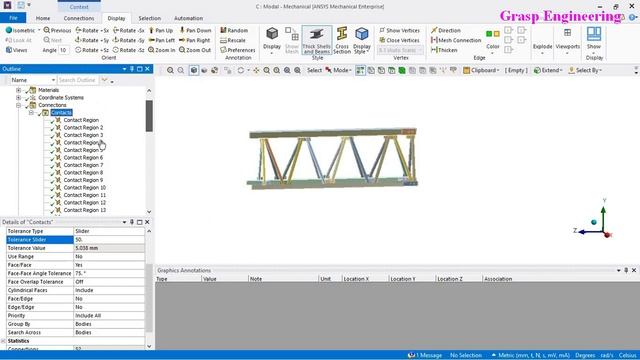Switch to the Display tab

(x=116, y=18)
